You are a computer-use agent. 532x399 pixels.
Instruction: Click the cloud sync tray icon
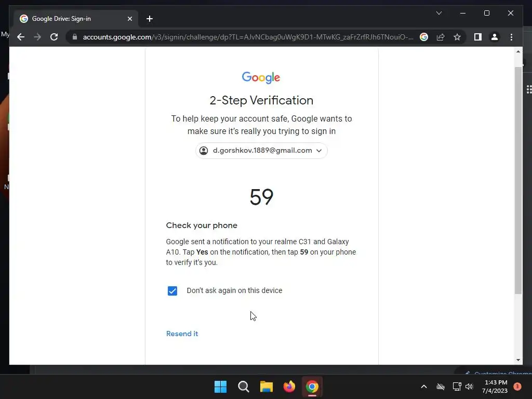(x=441, y=387)
